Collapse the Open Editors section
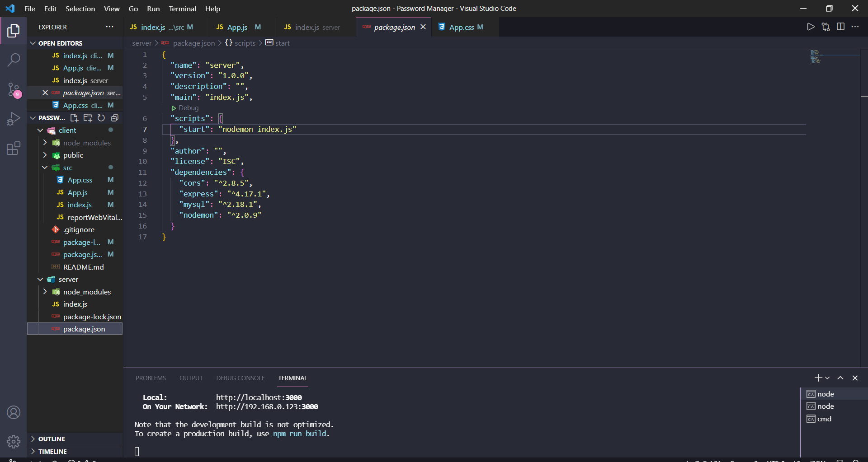 (x=33, y=43)
